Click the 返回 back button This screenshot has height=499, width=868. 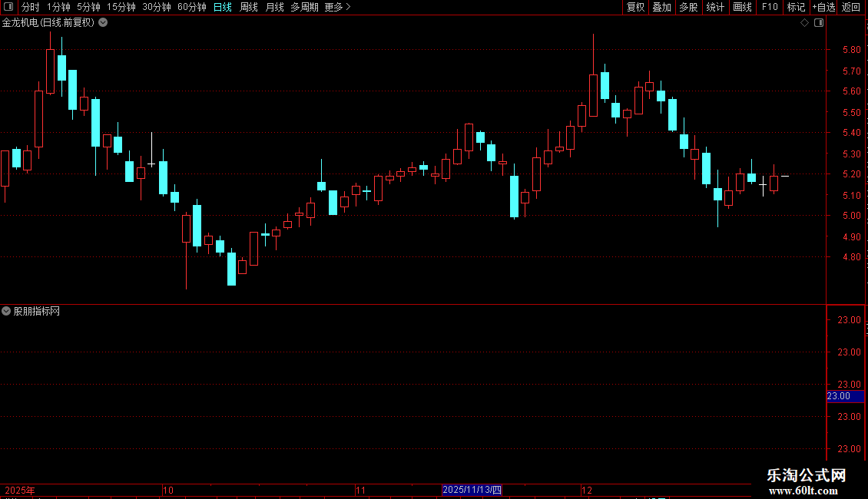click(851, 7)
